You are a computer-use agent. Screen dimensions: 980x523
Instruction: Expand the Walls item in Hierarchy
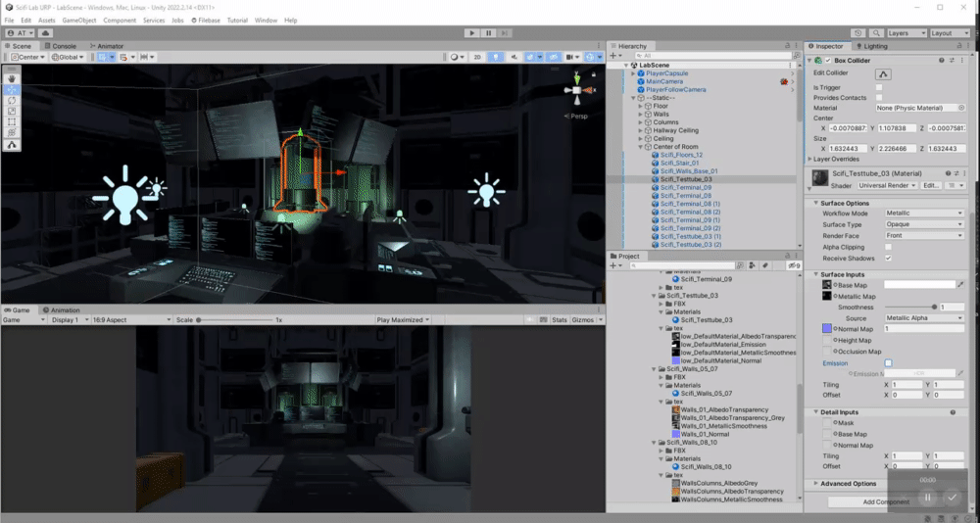pos(641,115)
